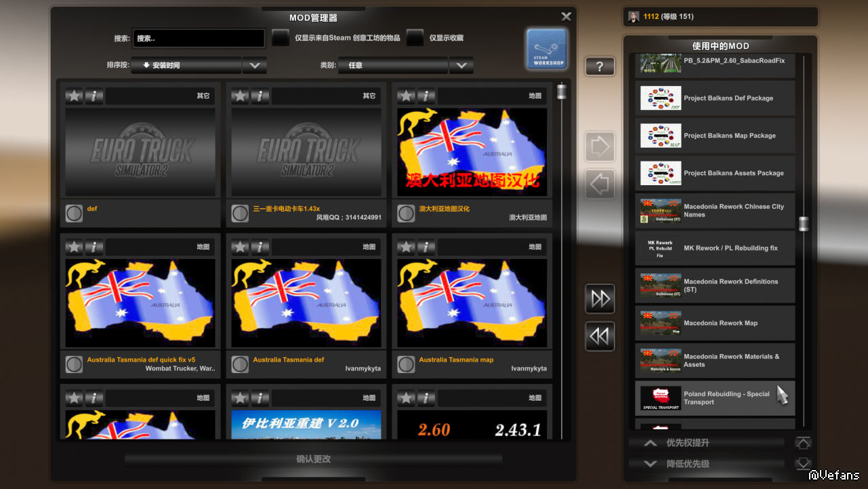Viewport: 868px width, 489px height.
Task: Click the double left arrow button
Action: 600,336
